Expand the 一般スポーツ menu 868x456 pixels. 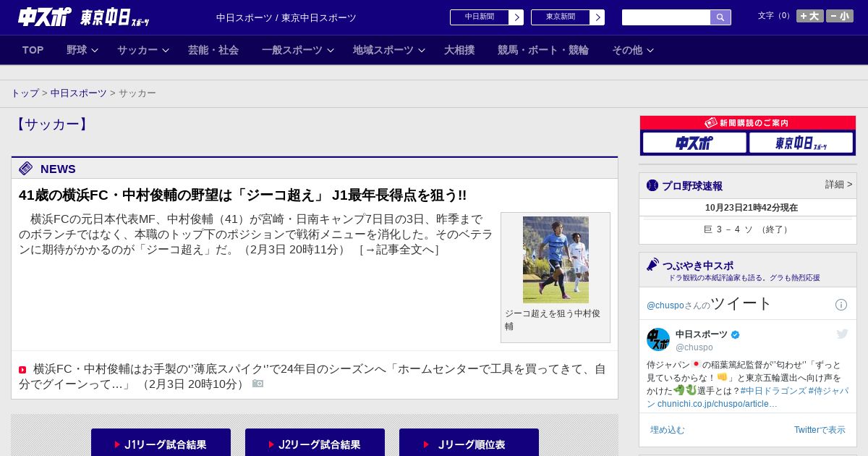(x=298, y=50)
